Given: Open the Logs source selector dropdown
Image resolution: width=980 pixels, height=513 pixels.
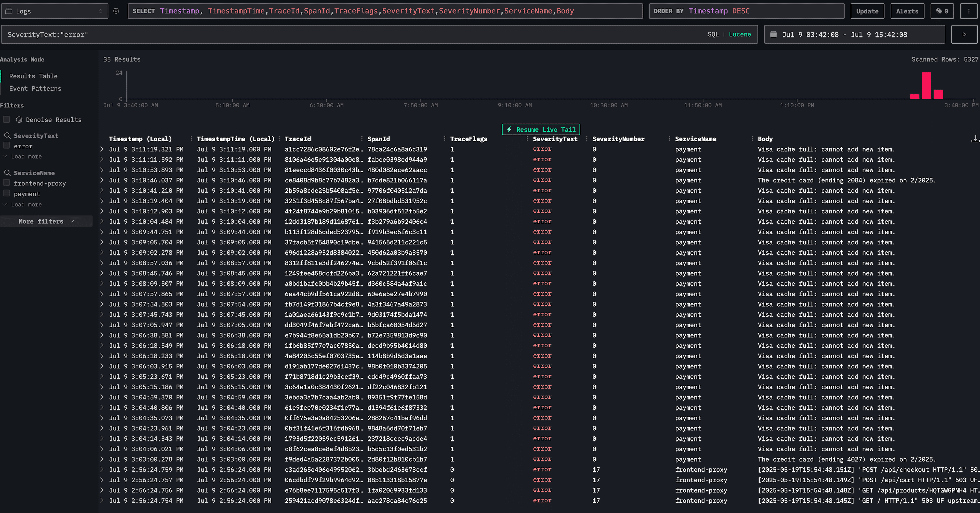Looking at the screenshot, I should click(54, 11).
